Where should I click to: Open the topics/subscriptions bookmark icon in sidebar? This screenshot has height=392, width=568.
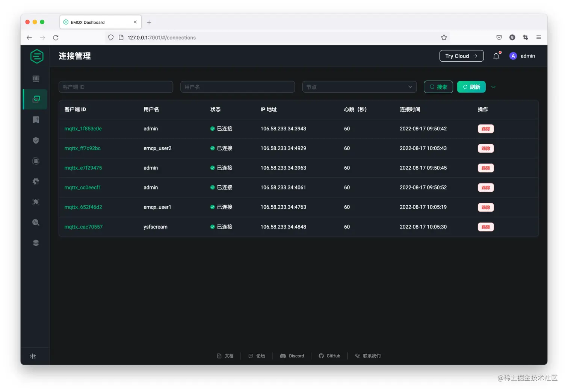[x=36, y=120]
